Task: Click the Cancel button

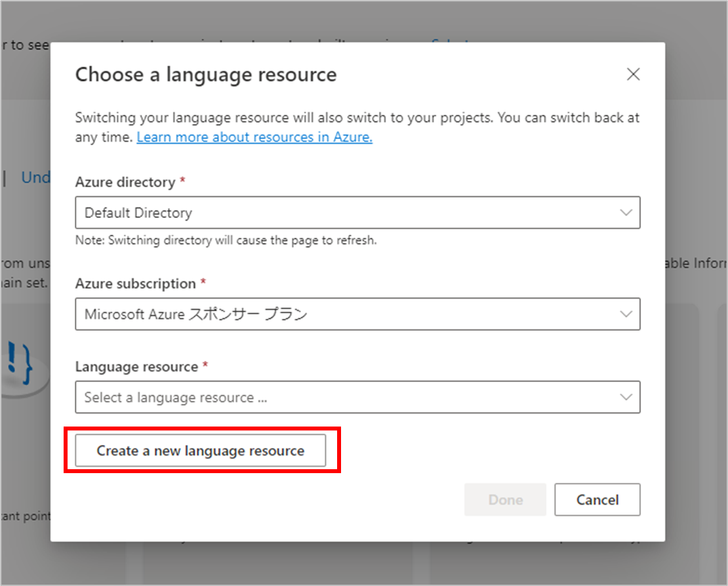Action: [x=597, y=499]
